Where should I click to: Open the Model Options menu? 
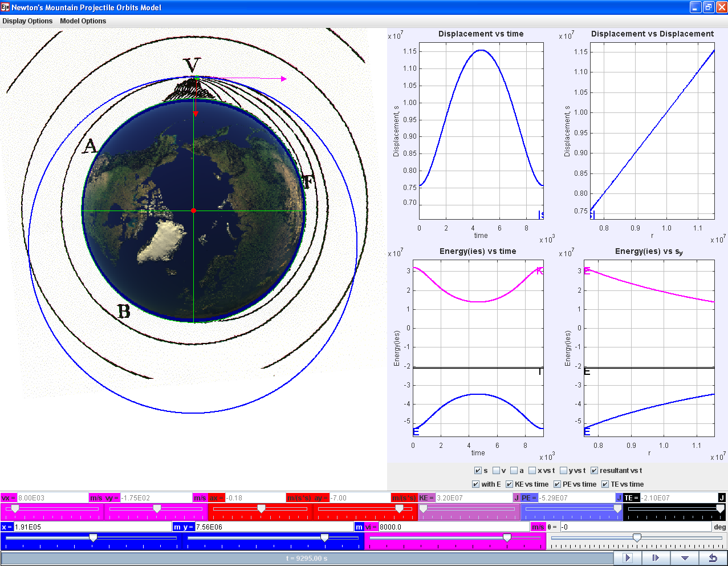tap(83, 21)
